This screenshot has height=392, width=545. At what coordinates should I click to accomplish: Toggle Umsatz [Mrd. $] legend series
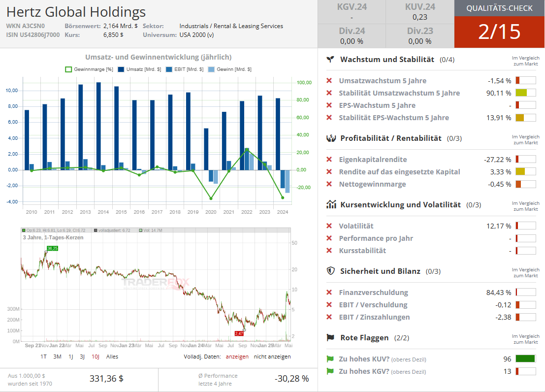tap(140, 69)
